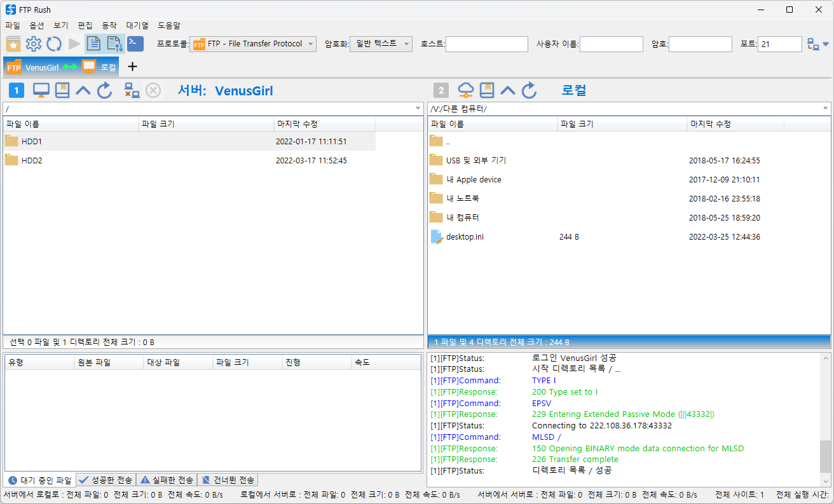Go up one directory in server panel
The image size is (834, 504).
coord(83,90)
